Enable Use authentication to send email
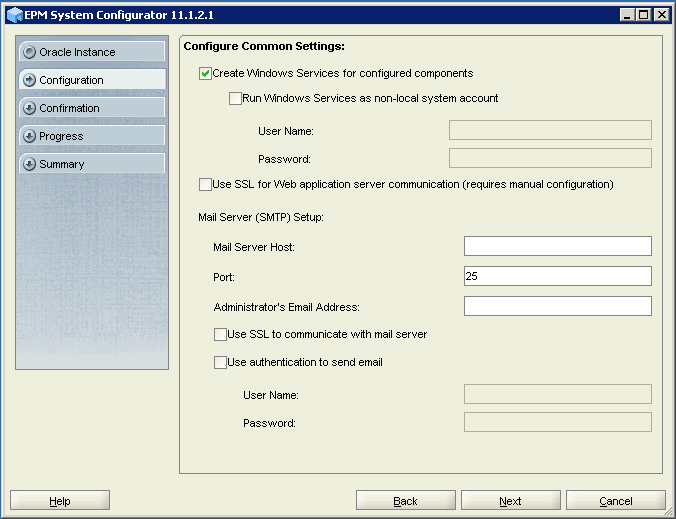676x519 pixels. coord(220,363)
